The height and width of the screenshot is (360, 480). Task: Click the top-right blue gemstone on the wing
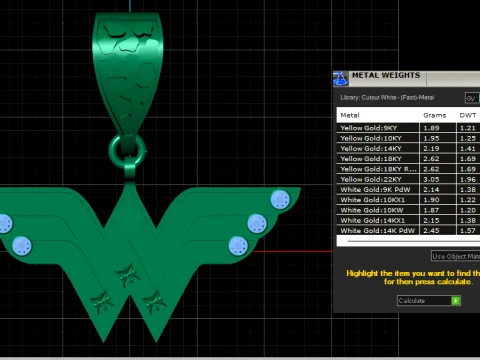(x=280, y=199)
